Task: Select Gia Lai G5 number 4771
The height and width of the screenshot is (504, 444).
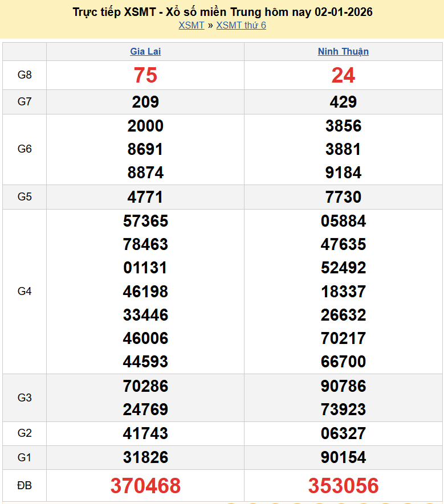Action: point(145,196)
